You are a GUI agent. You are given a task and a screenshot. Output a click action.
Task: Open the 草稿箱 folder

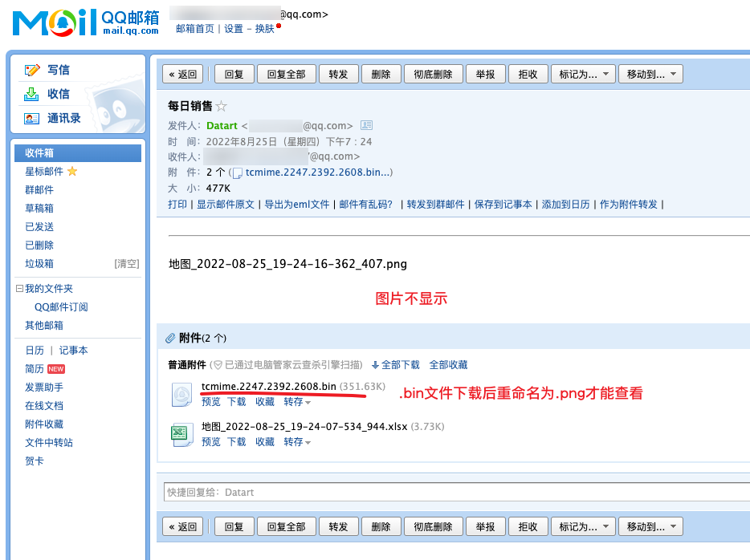[x=39, y=209]
